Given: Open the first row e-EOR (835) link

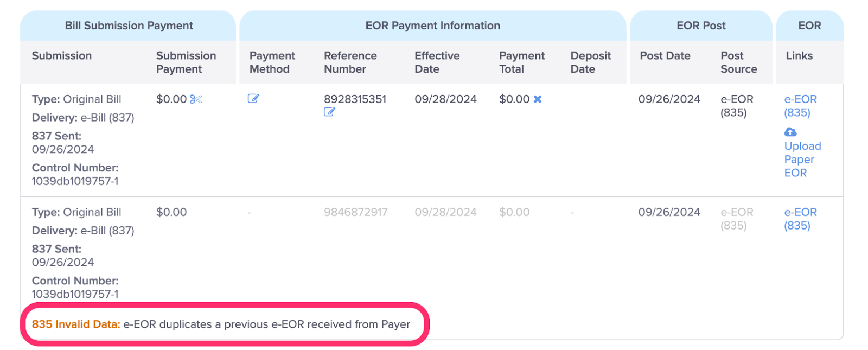Looking at the screenshot, I should point(800,106).
